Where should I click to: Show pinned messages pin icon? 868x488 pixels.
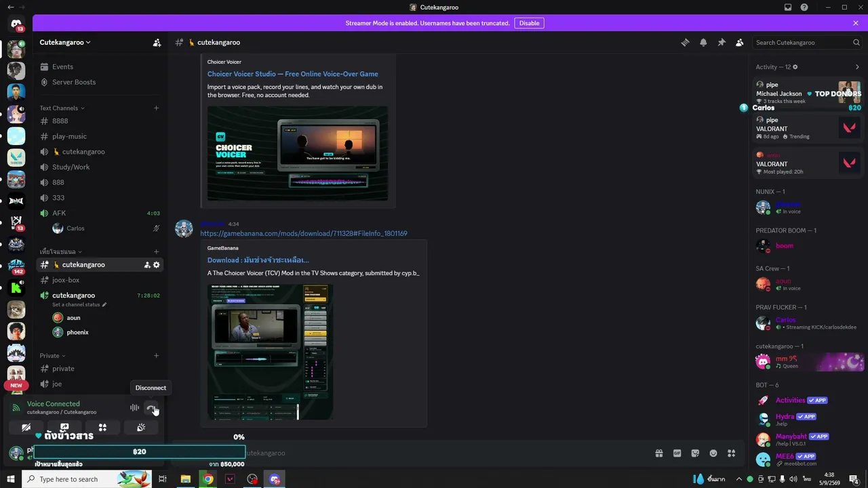pyautogui.click(x=722, y=42)
